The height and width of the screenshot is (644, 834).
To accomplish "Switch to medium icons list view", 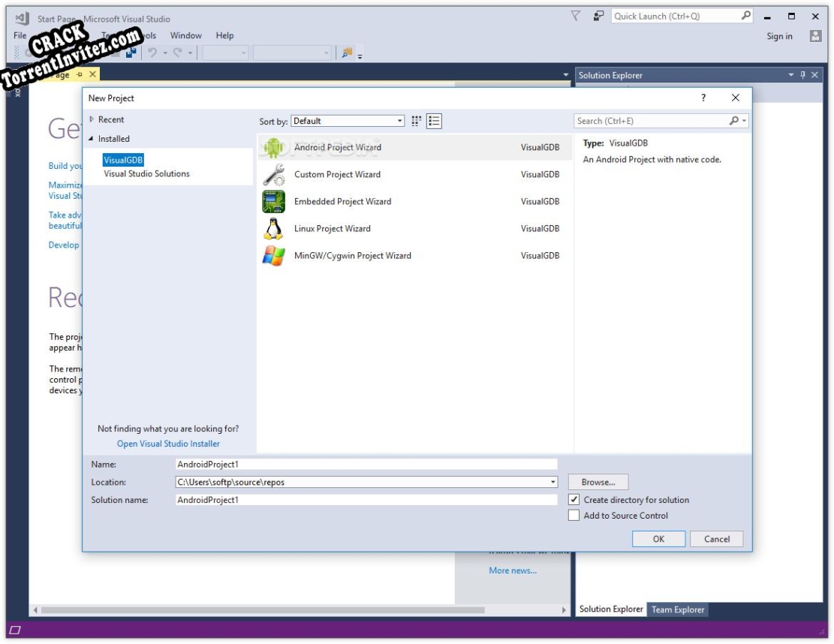I will [434, 121].
